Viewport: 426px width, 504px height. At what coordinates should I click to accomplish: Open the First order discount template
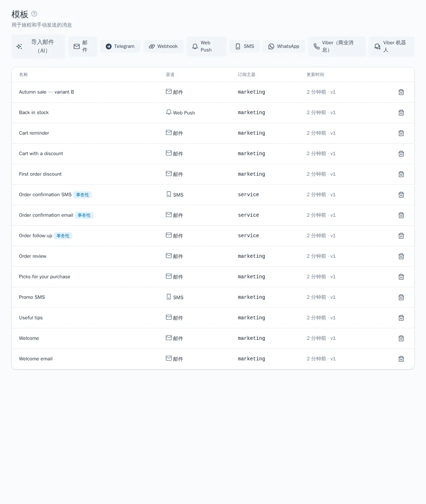coord(40,174)
